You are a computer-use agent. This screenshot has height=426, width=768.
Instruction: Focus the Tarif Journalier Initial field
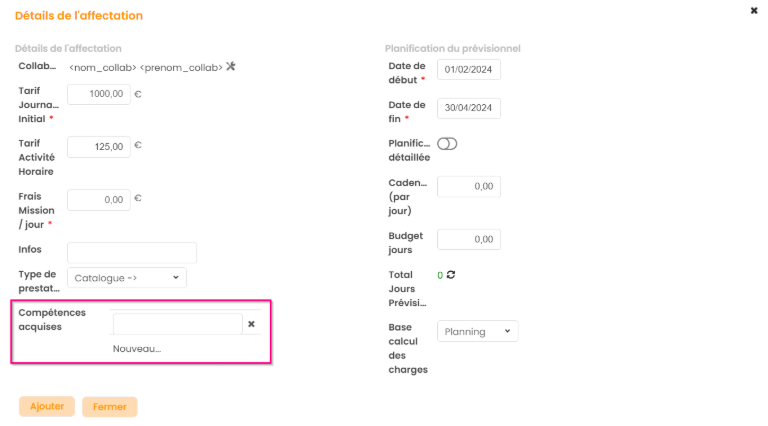98,95
